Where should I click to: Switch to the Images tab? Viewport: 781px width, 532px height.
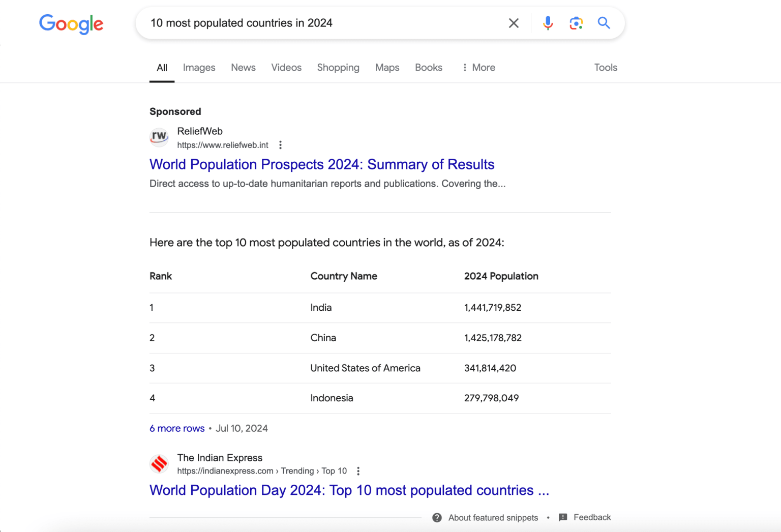click(199, 67)
